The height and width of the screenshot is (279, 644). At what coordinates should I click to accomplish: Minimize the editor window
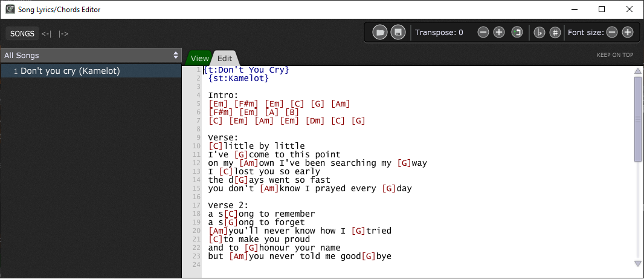pos(574,10)
